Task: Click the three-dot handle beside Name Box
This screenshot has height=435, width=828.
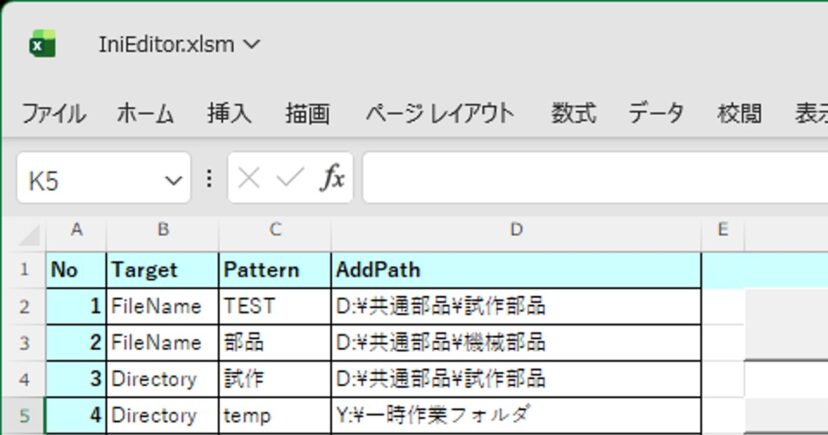Action: point(209,179)
